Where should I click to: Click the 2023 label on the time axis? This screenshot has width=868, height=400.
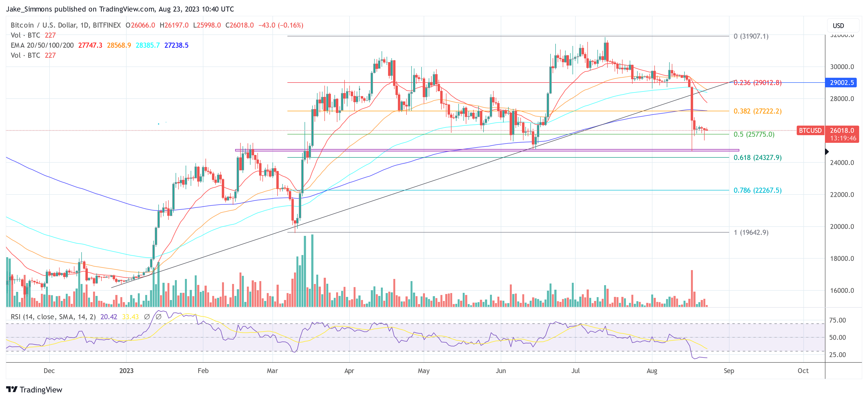click(x=126, y=371)
